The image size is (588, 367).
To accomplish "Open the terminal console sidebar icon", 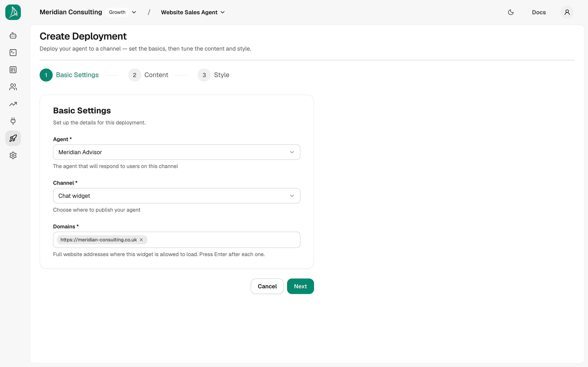I will tap(13, 53).
